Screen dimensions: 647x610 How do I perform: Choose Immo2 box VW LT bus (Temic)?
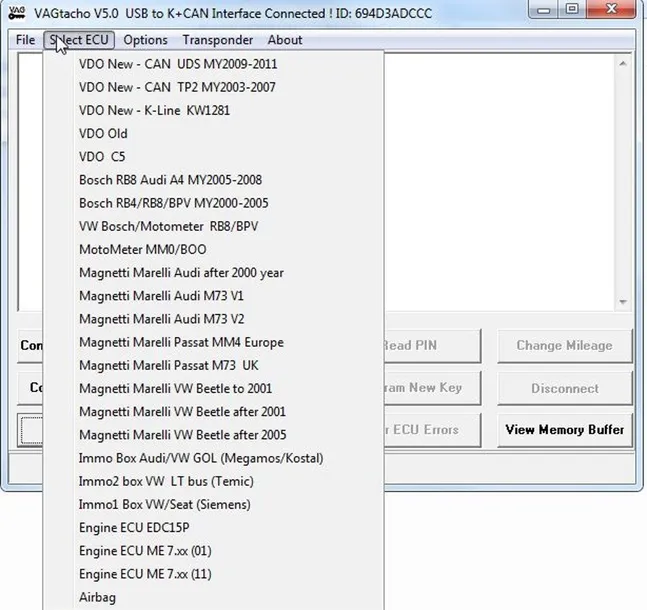coord(164,481)
